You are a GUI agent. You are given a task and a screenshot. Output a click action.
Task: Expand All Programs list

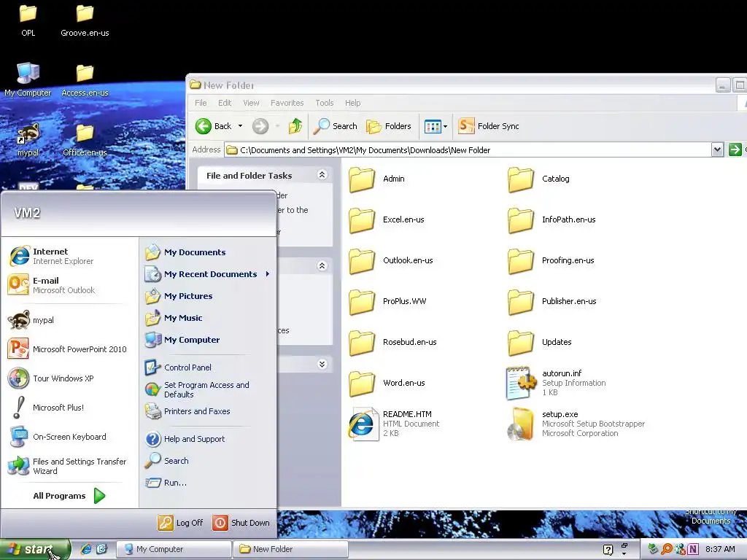(x=69, y=496)
